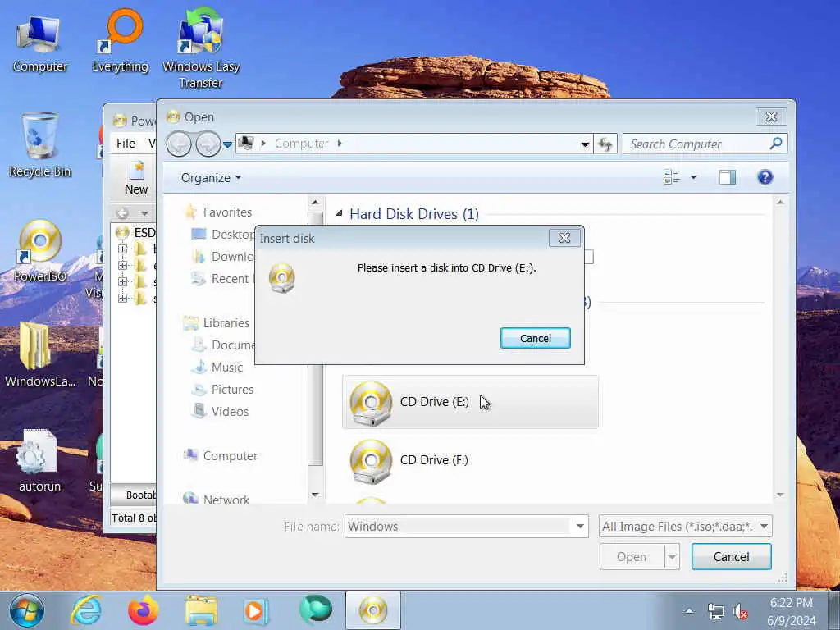Open Windows Media Player from taskbar
The image size is (840, 630).
(256, 610)
